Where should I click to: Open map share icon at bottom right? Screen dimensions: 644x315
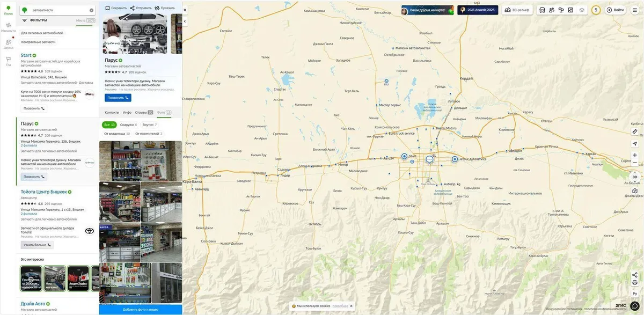[635, 275]
